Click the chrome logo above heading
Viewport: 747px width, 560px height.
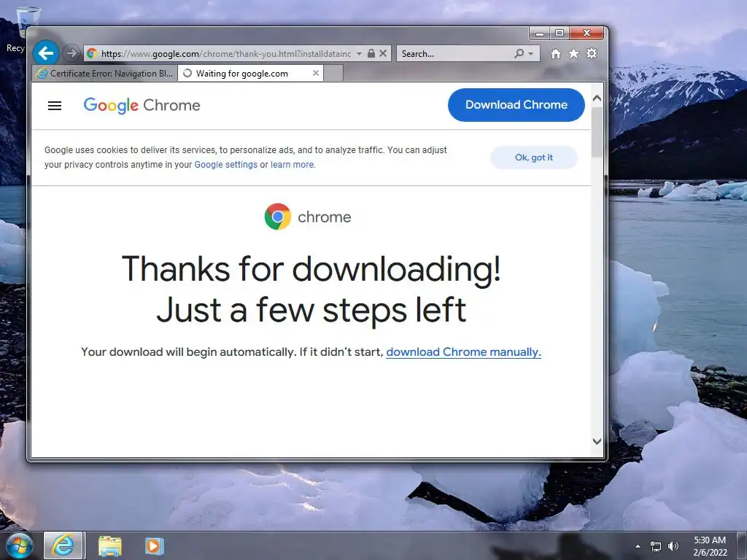point(308,217)
